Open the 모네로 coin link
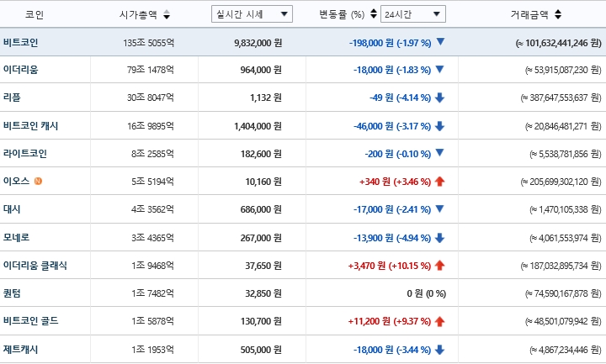Viewport: 606px width, 364px height. coord(16,237)
